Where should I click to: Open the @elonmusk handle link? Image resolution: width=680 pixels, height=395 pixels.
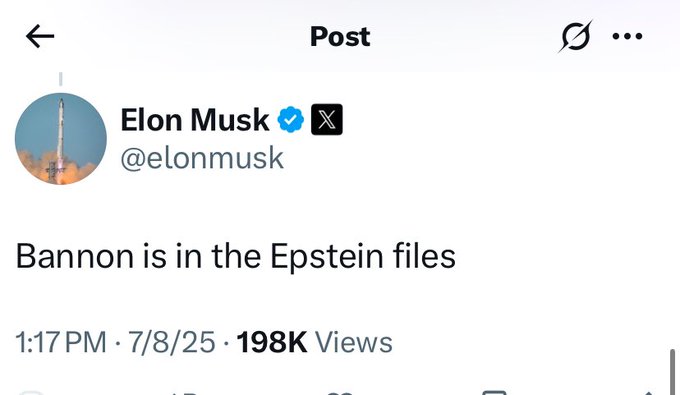(x=202, y=158)
